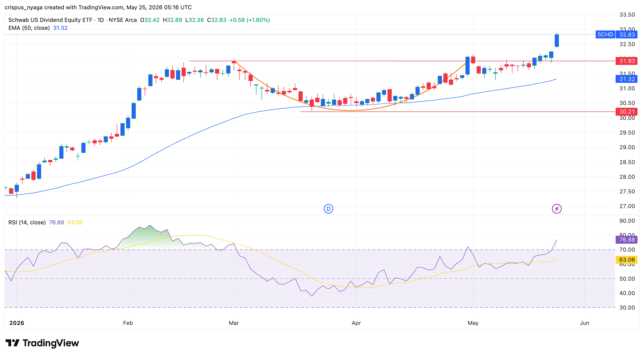Select the "EMA (50, close)" indicator legend
Viewport: 644px width, 357px height.
click(x=29, y=28)
